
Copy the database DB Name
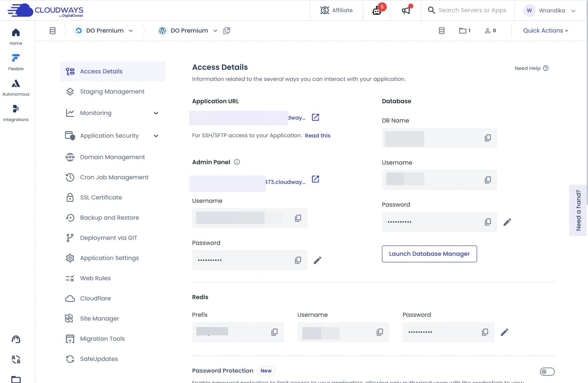pyautogui.click(x=487, y=137)
